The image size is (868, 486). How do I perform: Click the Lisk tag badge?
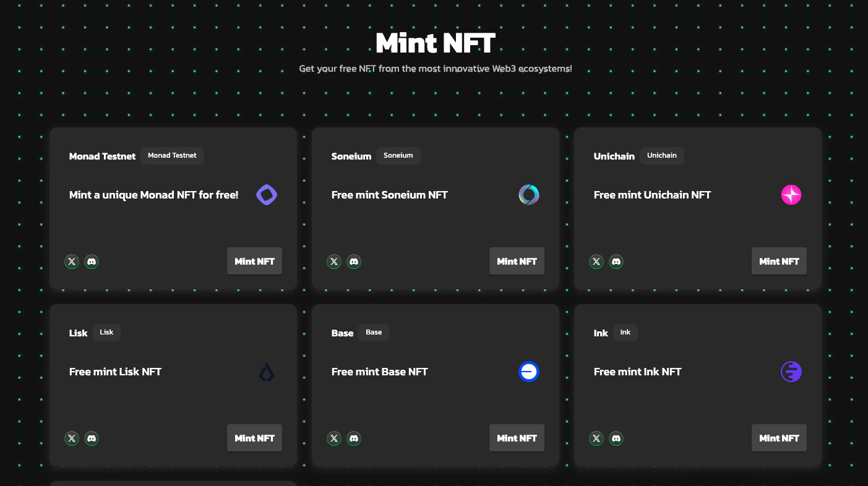pyautogui.click(x=106, y=333)
